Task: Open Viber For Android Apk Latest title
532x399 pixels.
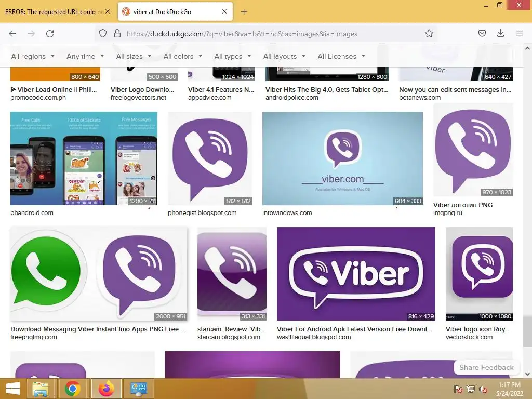Action: coord(354,329)
